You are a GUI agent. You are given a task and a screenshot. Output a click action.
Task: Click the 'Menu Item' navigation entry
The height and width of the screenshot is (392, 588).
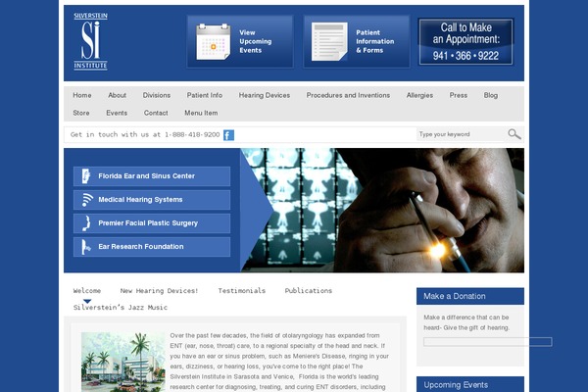(201, 113)
